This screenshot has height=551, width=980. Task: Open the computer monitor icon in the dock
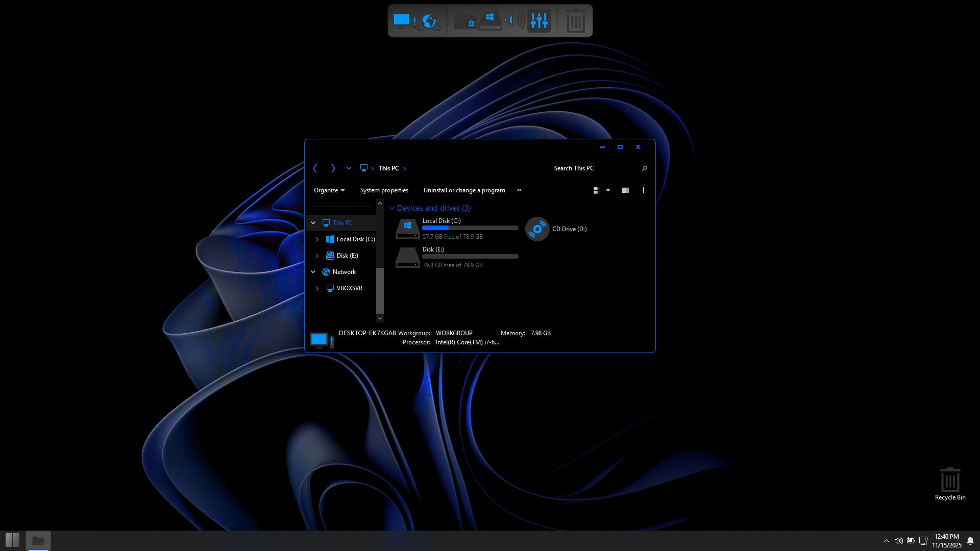pos(403,20)
